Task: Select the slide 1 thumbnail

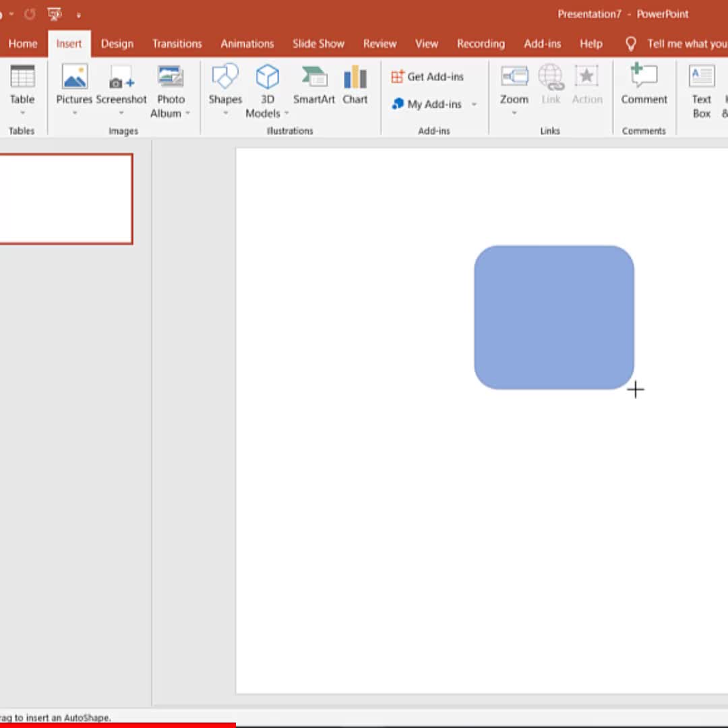Action: point(65,199)
